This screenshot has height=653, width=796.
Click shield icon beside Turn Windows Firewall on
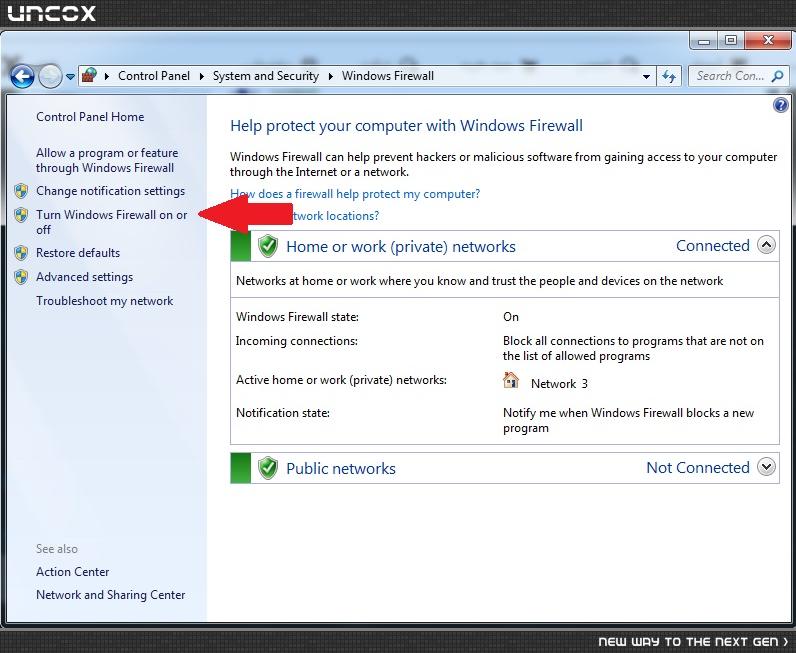21,215
